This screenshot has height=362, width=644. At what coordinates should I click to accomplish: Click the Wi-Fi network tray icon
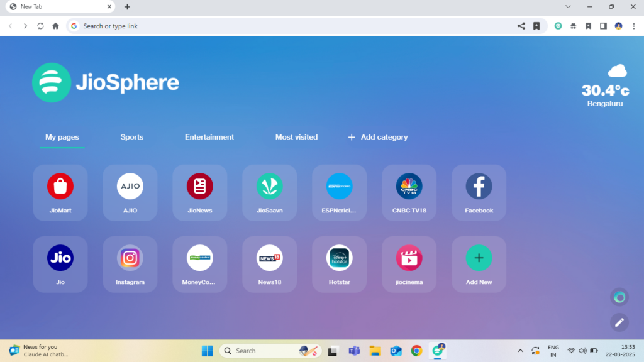coord(571,351)
